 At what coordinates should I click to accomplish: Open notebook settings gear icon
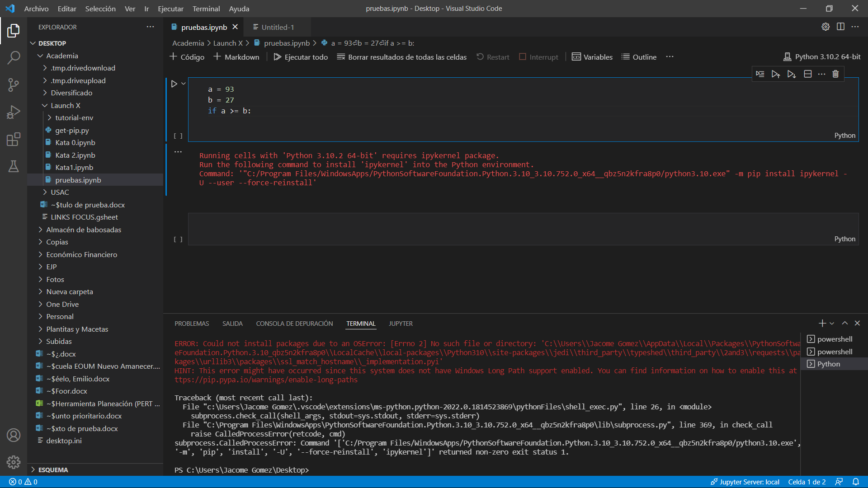826,27
